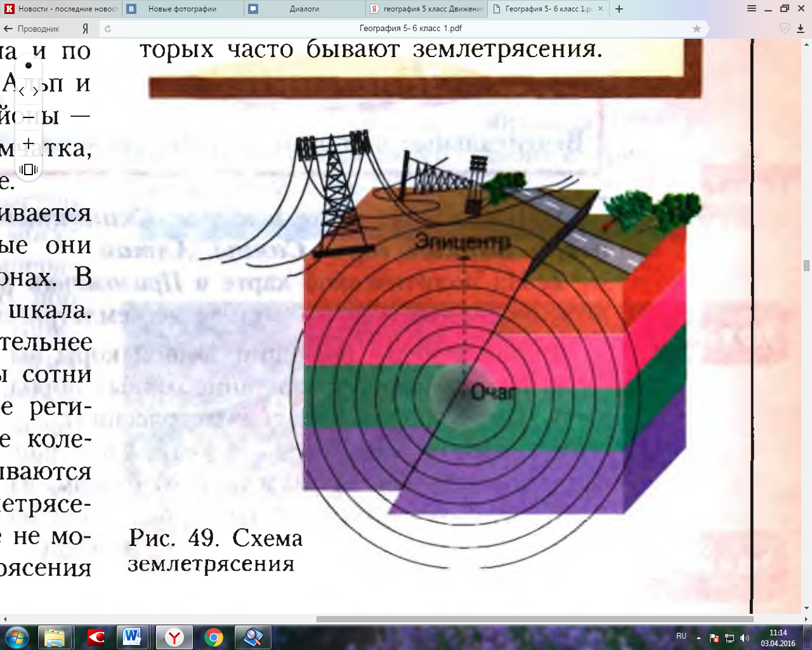Open downloads arrow icon
The width and height of the screenshot is (812, 650).
[x=801, y=29]
